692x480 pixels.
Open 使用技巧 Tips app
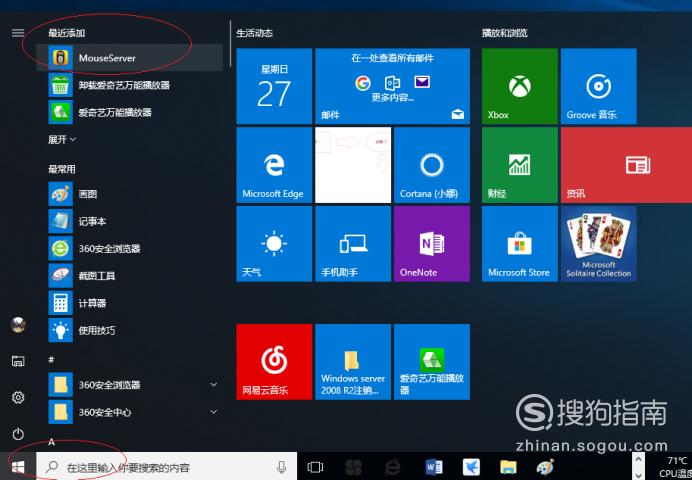129,330
